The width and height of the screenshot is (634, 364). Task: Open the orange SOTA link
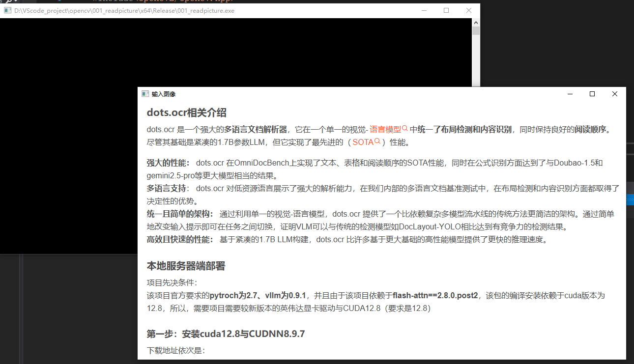click(x=363, y=142)
